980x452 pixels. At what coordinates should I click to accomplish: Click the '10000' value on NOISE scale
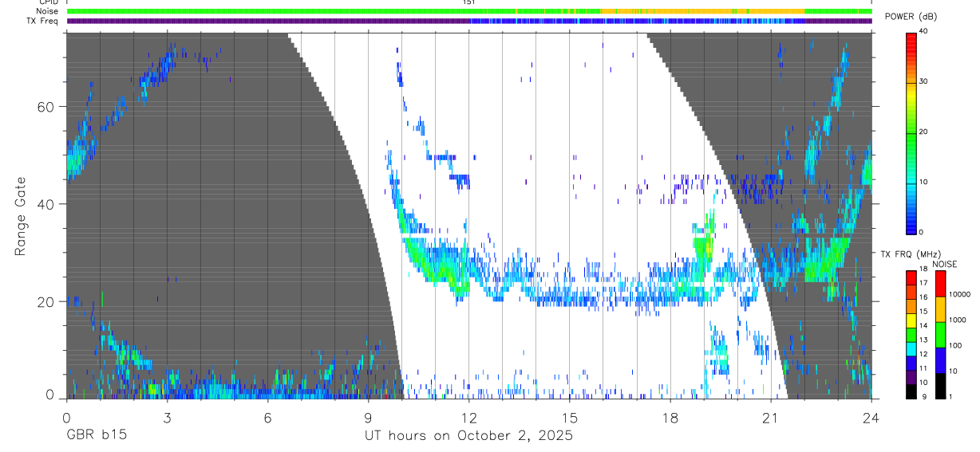point(958,294)
